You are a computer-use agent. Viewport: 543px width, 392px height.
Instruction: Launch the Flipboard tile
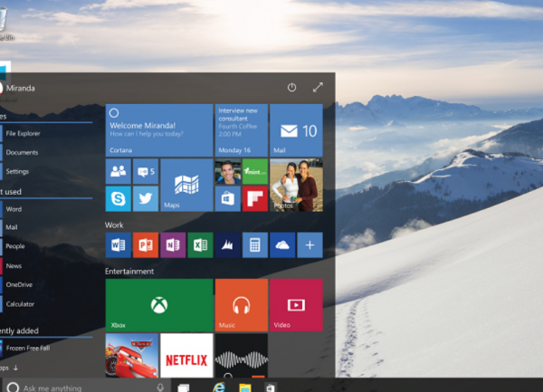coord(255,199)
